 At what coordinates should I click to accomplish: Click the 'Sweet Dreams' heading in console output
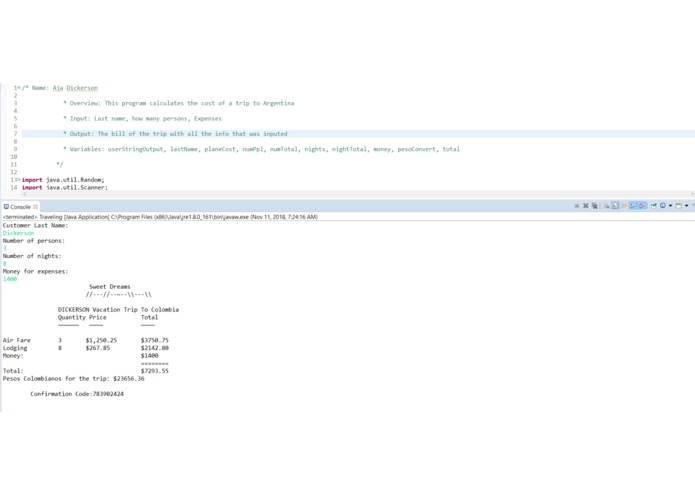pyautogui.click(x=110, y=287)
